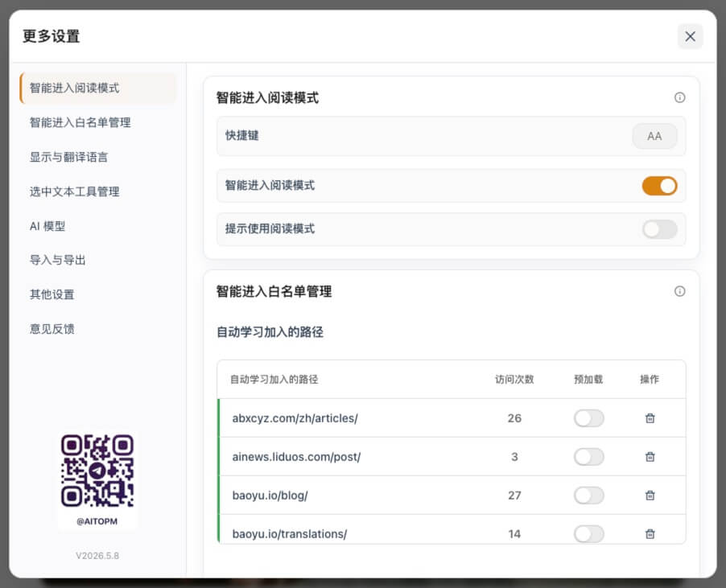
Task: Open 选中文本工具管理 settings
Action: (x=98, y=191)
